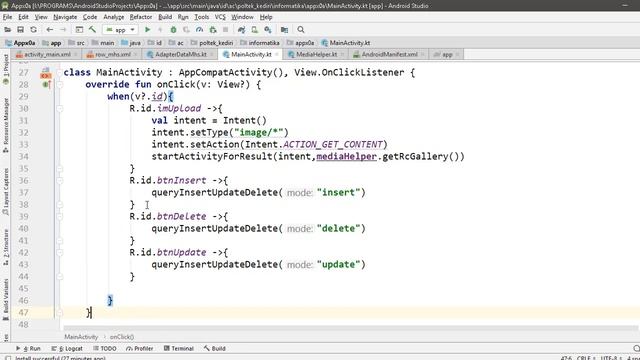Open the TODO tool window
This screenshot has height=360, width=640.
(105, 349)
